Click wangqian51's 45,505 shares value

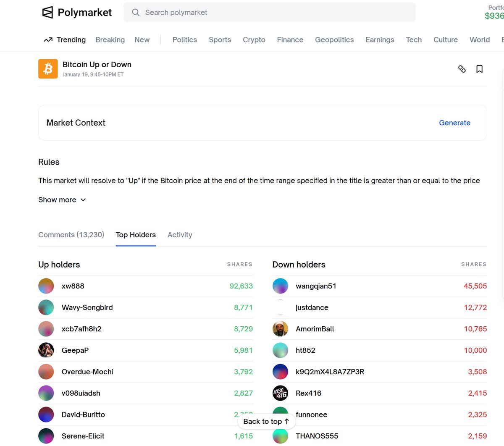pos(475,286)
